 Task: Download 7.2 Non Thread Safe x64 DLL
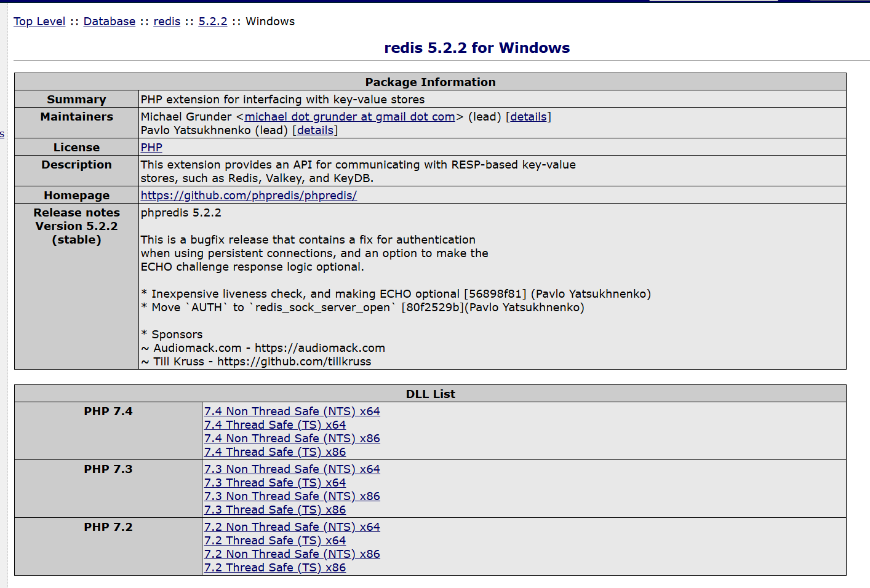click(x=292, y=527)
